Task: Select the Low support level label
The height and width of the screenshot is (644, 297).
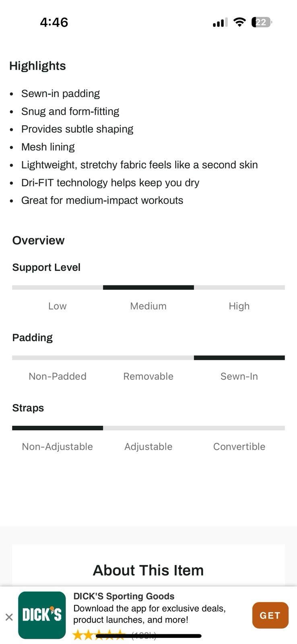Action: (x=57, y=306)
